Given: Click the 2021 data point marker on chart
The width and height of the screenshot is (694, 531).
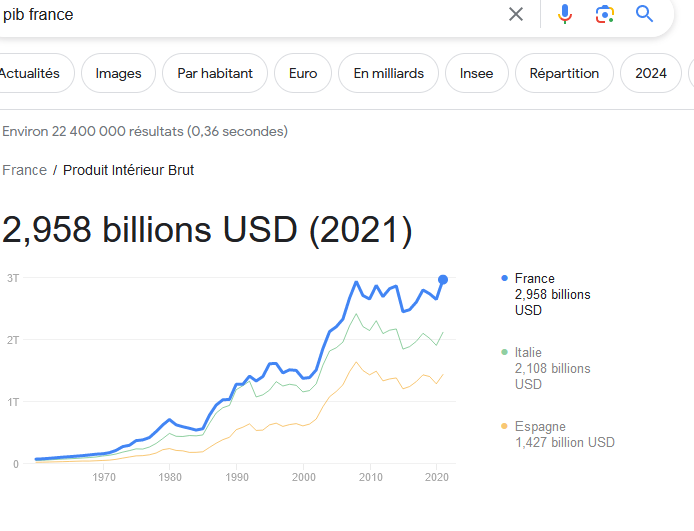Looking at the screenshot, I should [443, 280].
